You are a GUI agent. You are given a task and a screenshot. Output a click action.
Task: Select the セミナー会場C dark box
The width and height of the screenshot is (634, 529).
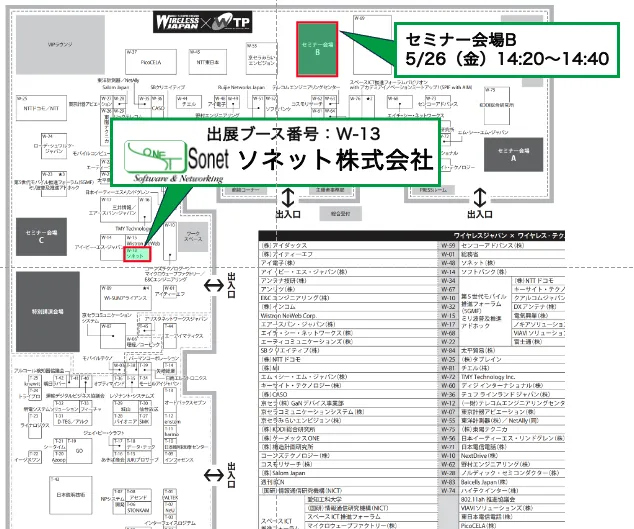(41, 237)
